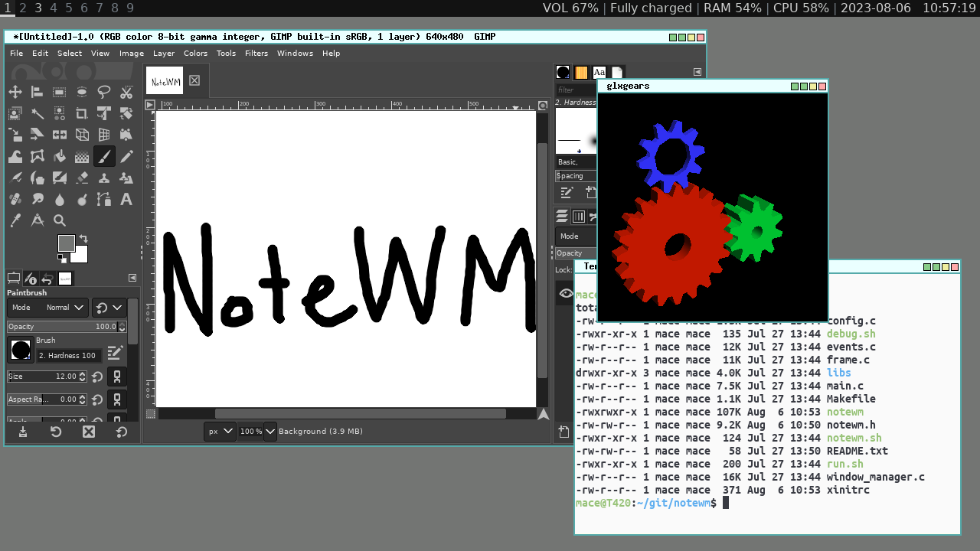Choose the Zoom magnifier tool

pyautogui.click(x=59, y=220)
